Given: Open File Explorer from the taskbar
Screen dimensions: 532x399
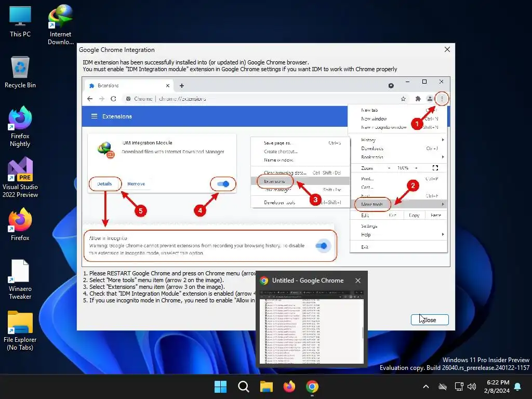Looking at the screenshot, I should (x=267, y=387).
